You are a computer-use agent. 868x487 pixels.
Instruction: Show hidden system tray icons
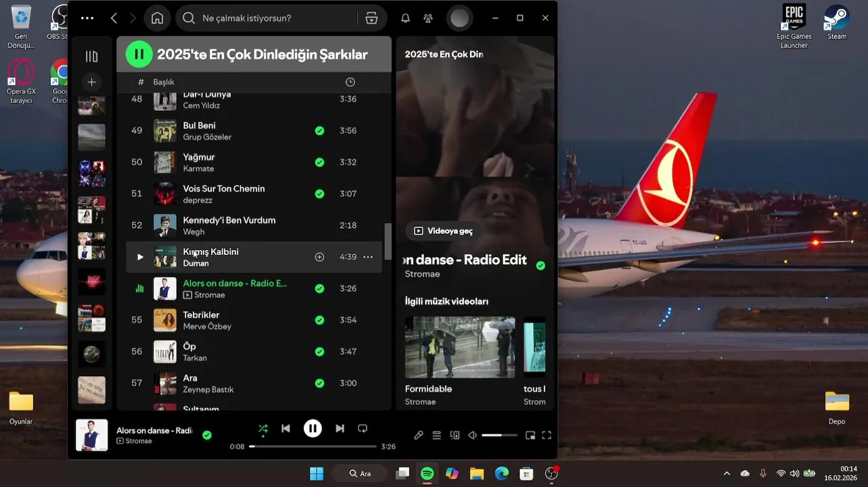pos(727,473)
